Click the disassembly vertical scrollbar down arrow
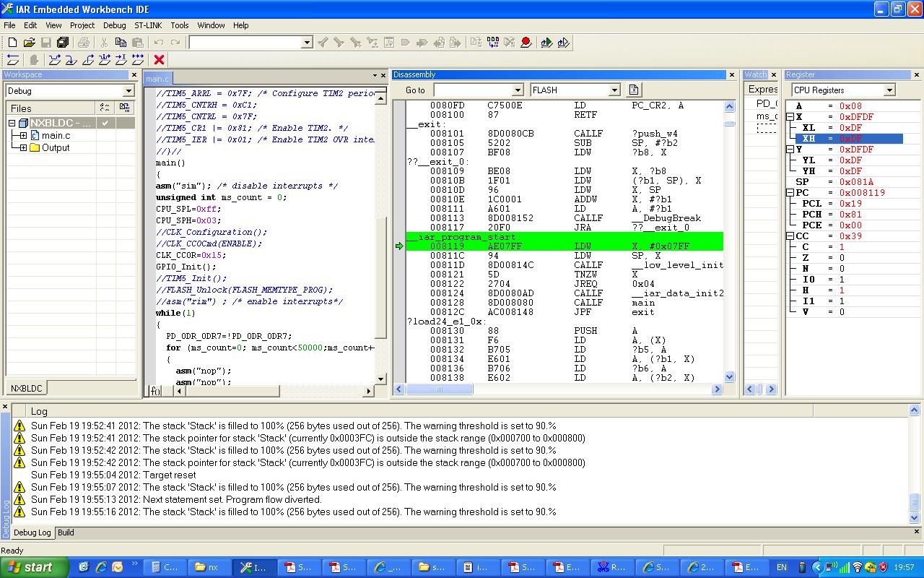Screen dimensions: 924x578 pyautogui.click(x=729, y=376)
